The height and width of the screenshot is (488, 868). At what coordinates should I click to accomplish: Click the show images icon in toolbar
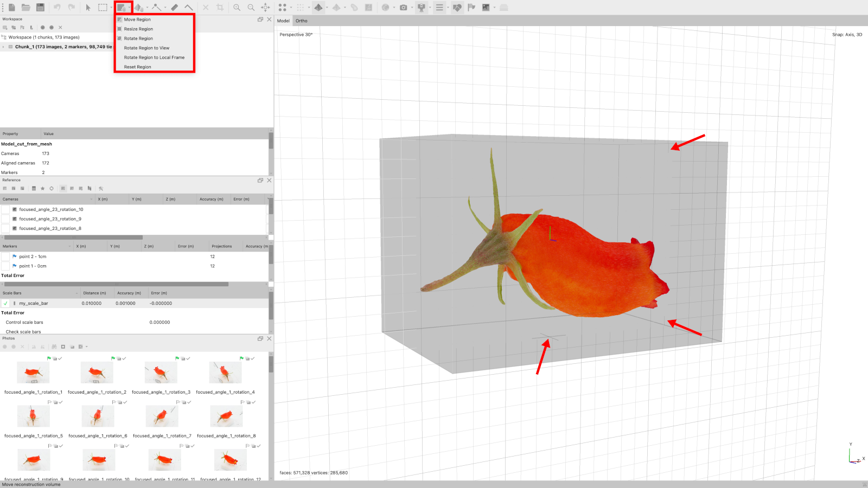click(x=486, y=8)
